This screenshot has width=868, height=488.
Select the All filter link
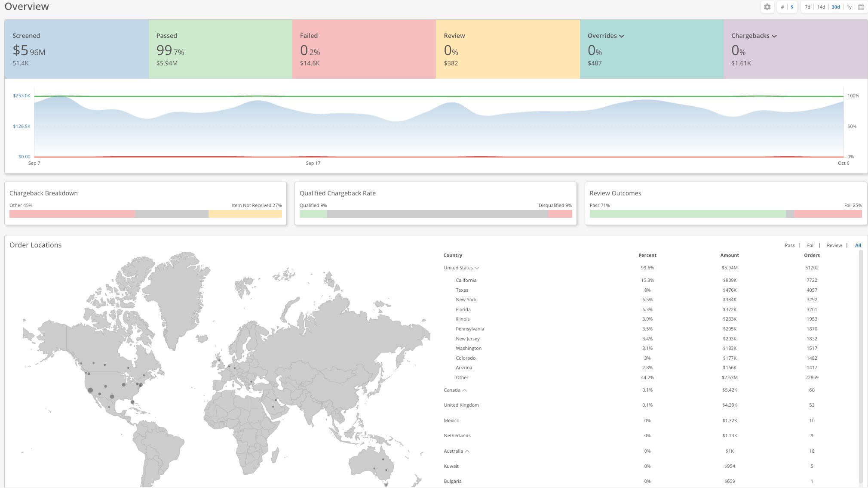(x=858, y=245)
